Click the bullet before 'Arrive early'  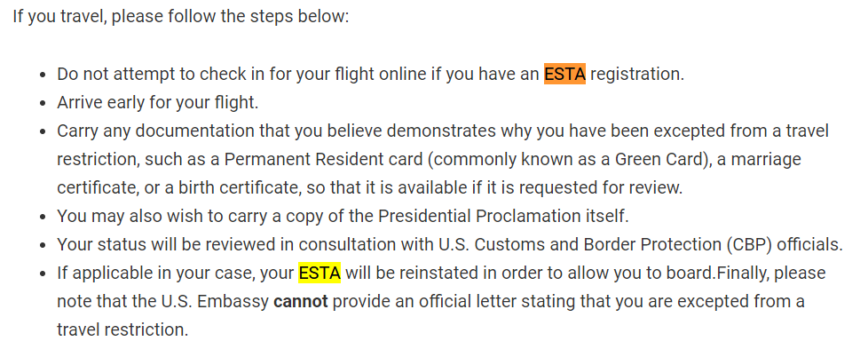(x=42, y=104)
